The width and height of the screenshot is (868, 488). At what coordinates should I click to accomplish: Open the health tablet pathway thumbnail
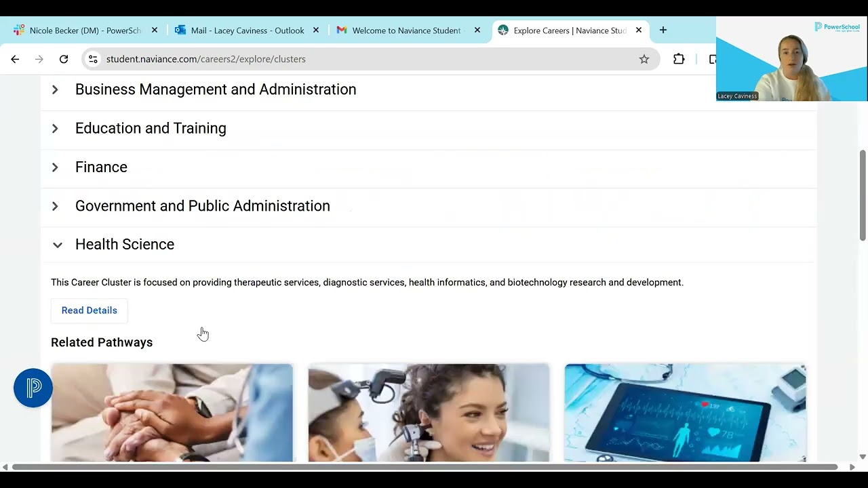click(x=685, y=413)
